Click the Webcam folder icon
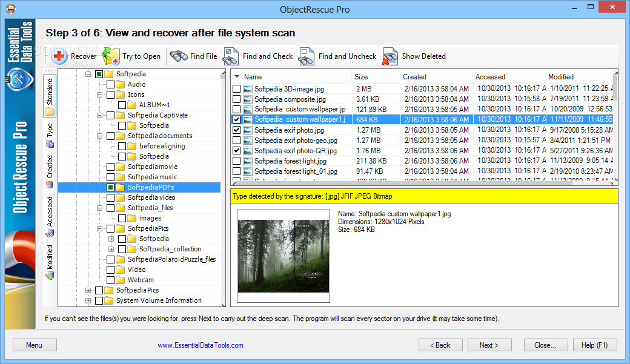Image resolution: width=630 pixels, height=364 pixels. point(121,280)
